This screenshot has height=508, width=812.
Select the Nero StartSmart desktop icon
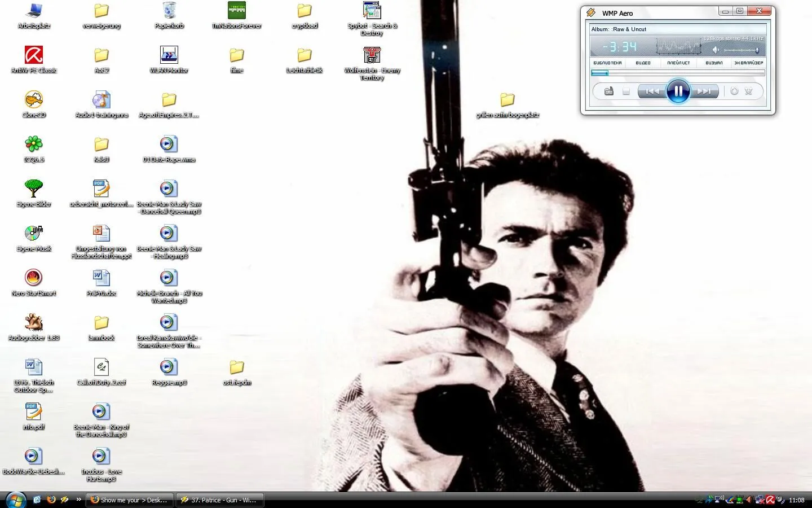pos(34,278)
